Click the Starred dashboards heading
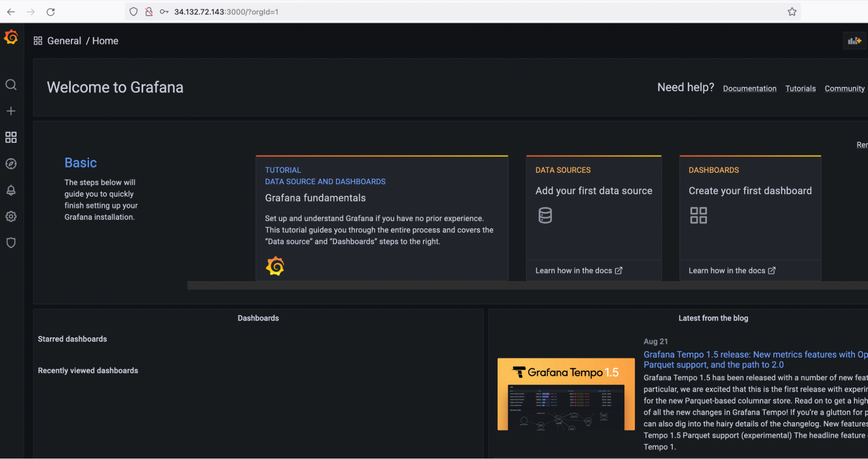 pyautogui.click(x=72, y=339)
